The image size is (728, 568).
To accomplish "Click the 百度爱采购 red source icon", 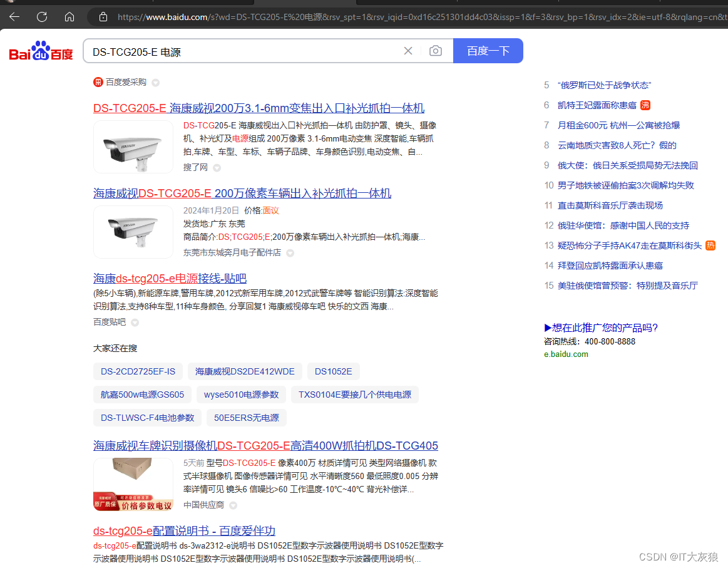I will pyautogui.click(x=98, y=82).
